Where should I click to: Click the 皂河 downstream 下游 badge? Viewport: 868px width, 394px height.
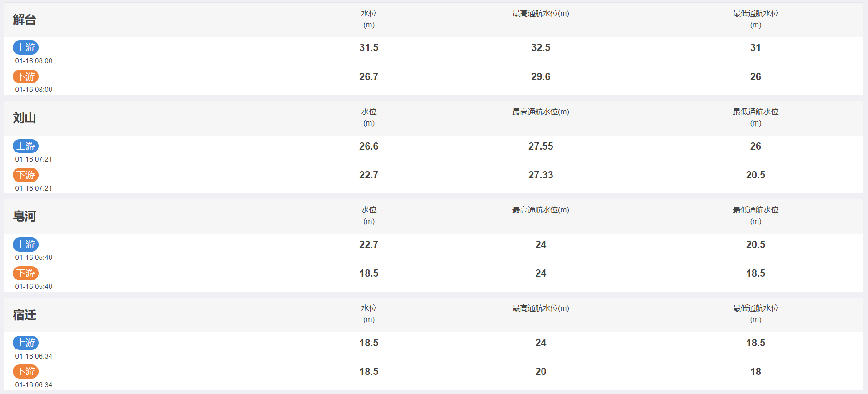25,273
